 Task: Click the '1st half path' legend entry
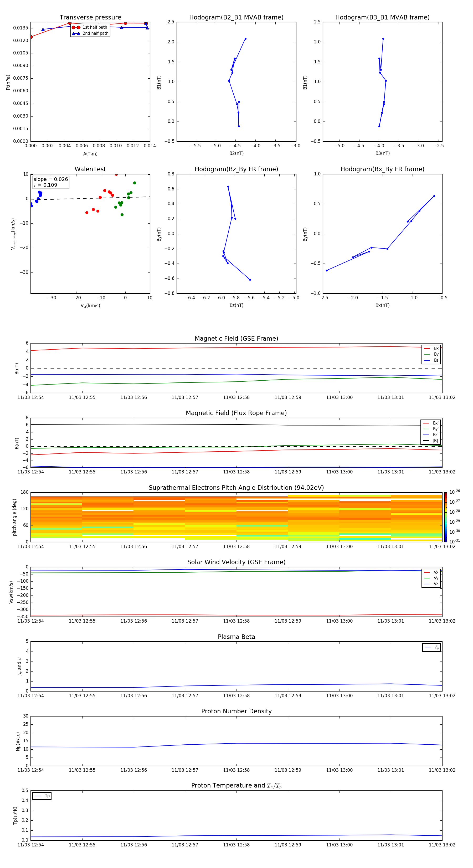pos(90,27)
